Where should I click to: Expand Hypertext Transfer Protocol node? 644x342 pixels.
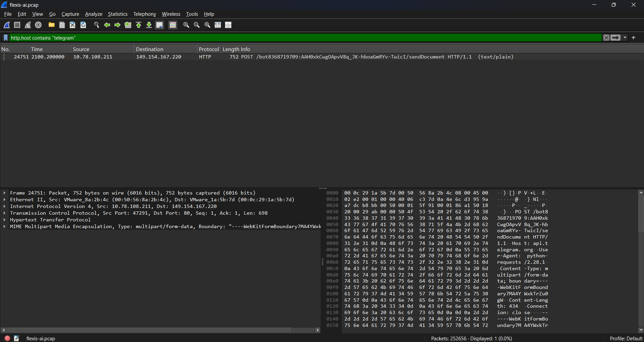pos(4,220)
